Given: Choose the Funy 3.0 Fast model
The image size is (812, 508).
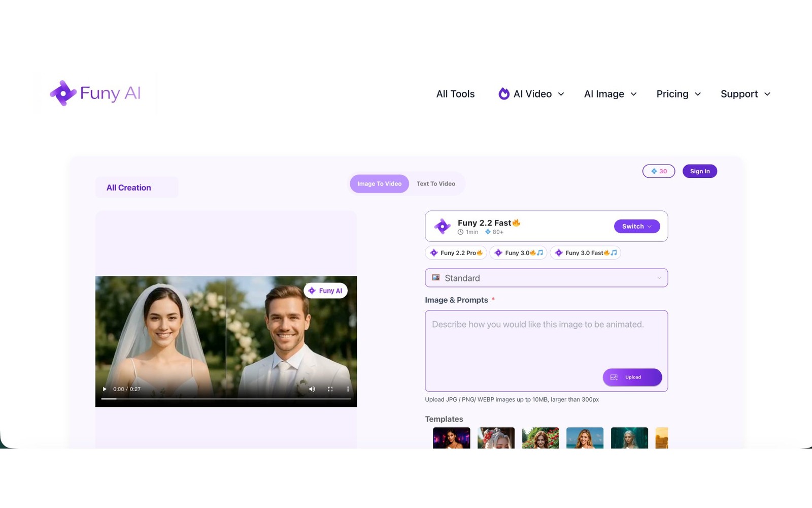Looking at the screenshot, I should click(585, 252).
